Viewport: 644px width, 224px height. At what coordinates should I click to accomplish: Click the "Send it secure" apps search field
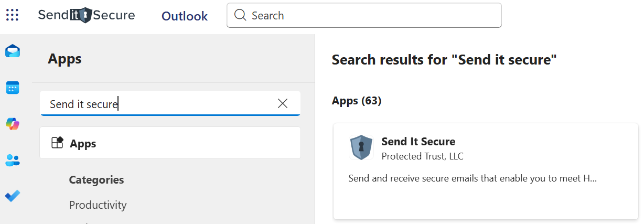(x=157, y=104)
